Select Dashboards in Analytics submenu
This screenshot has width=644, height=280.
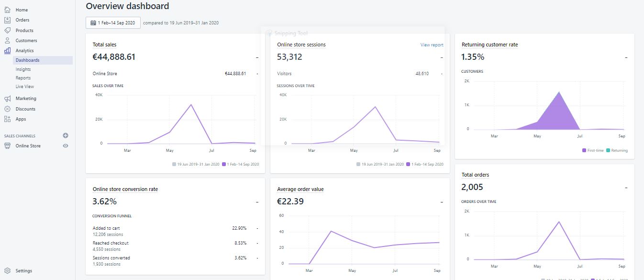coord(28,60)
